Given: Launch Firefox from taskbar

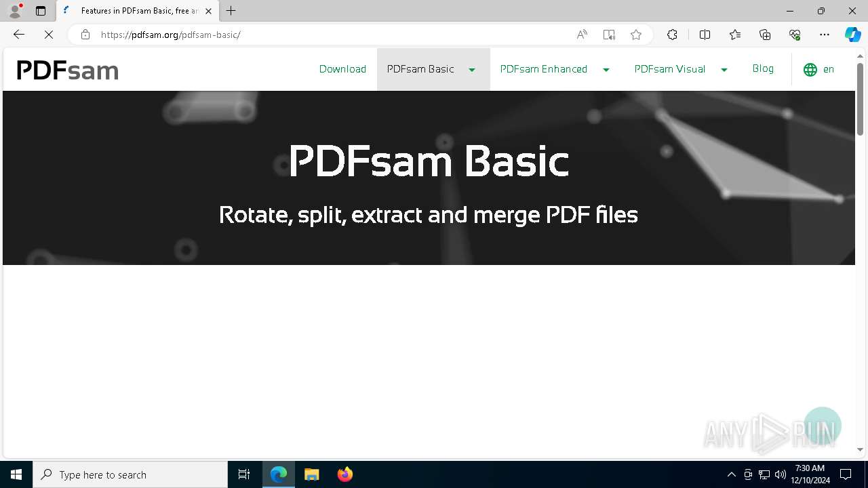Looking at the screenshot, I should [345, 474].
